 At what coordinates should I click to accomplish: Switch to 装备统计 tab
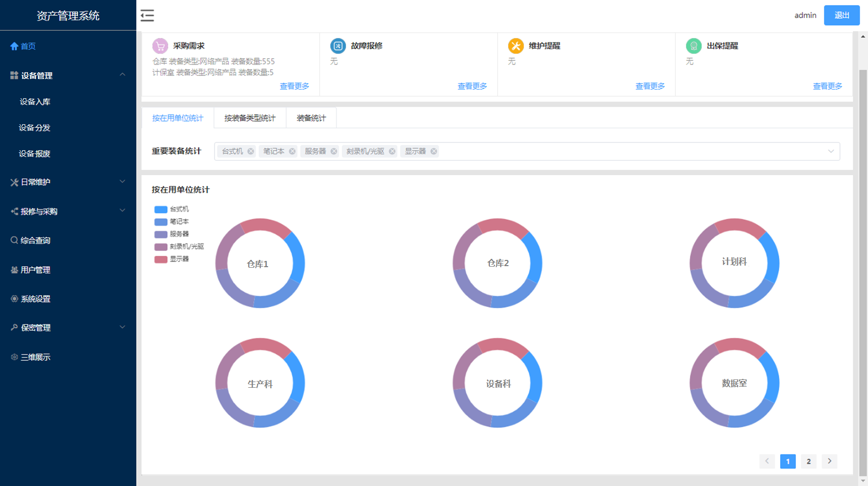pos(311,118)
